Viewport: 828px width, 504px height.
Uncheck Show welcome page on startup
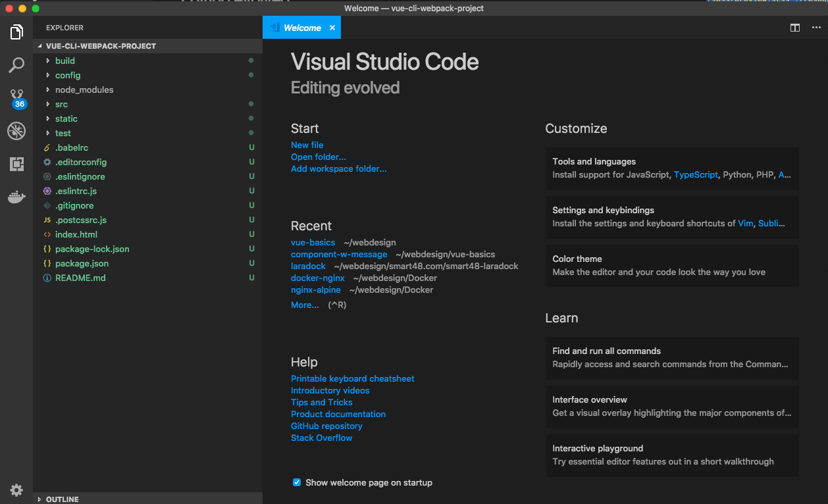click(x=297, y=482)
